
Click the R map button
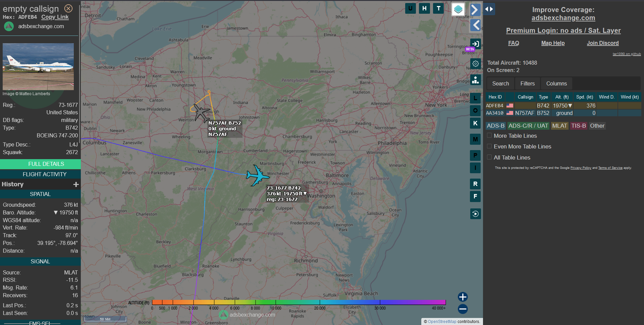475,184
